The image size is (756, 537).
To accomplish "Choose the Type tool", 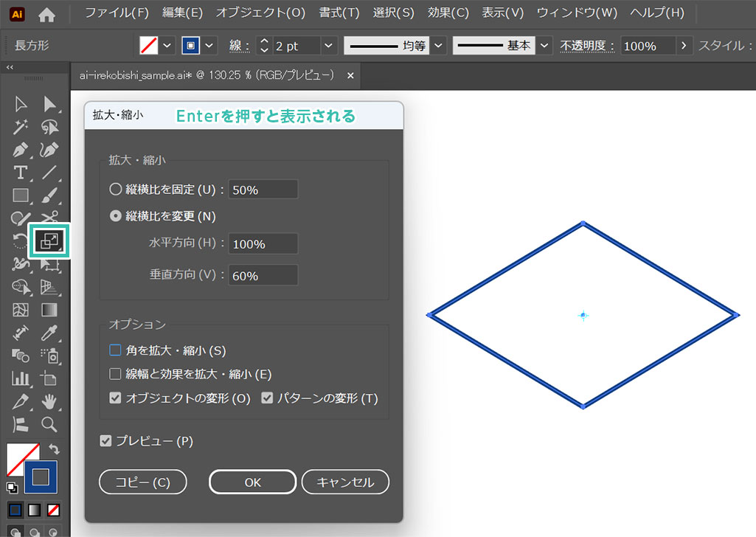I will tap(21, 173).
